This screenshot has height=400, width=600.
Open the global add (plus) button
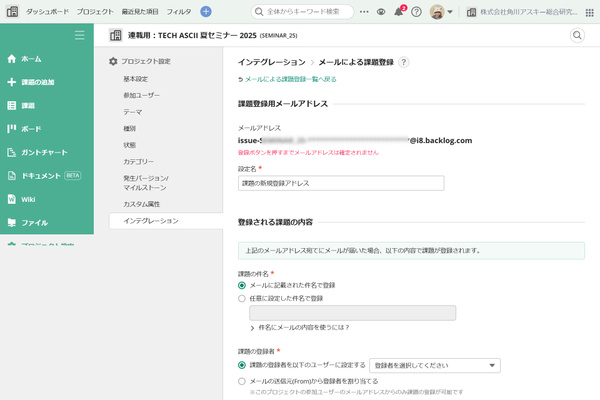coord(206,11)
